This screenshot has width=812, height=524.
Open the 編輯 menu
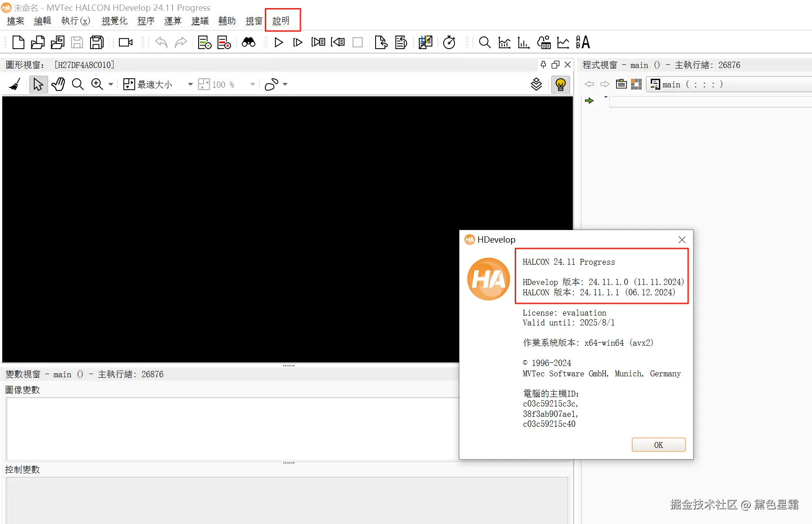coord(43,21)
